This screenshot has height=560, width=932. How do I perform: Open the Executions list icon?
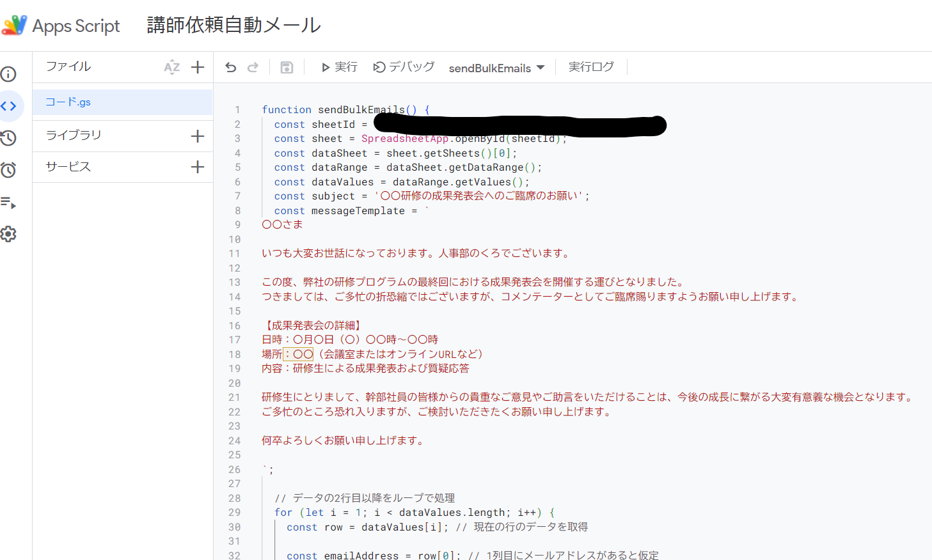pos(8,203)
